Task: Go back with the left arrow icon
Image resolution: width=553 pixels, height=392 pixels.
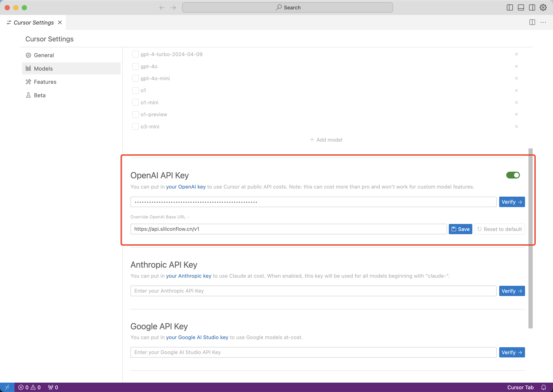Action: point(162,8)
